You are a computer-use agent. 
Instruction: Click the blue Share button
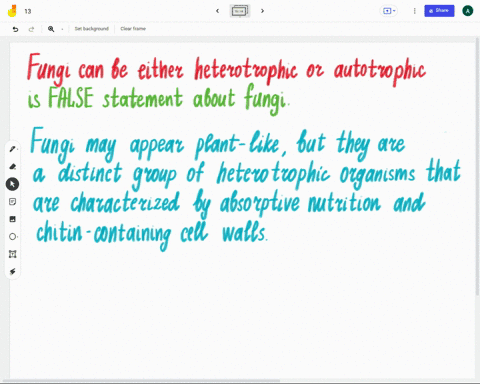439,11
